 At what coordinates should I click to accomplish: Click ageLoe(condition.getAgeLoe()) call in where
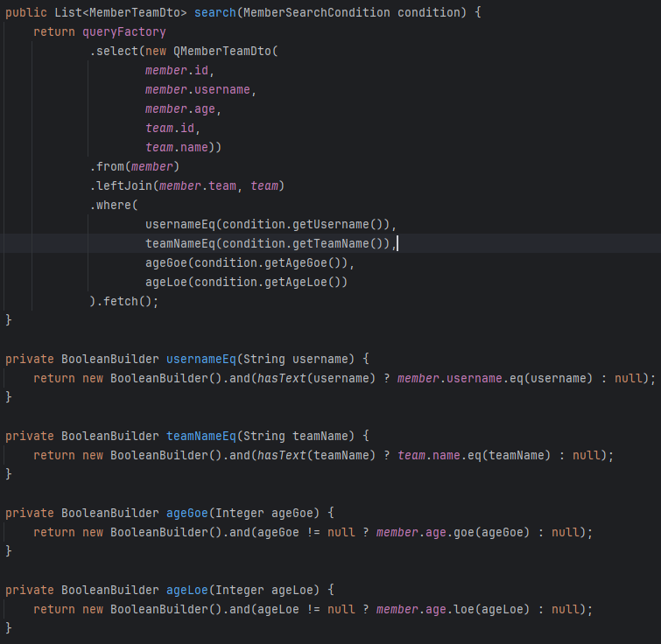coord(246,283)
